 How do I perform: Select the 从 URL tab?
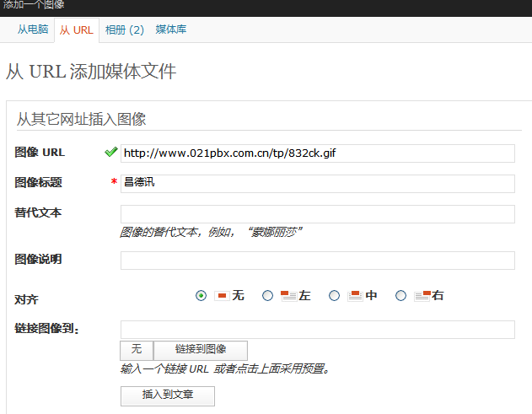(77, 30)
